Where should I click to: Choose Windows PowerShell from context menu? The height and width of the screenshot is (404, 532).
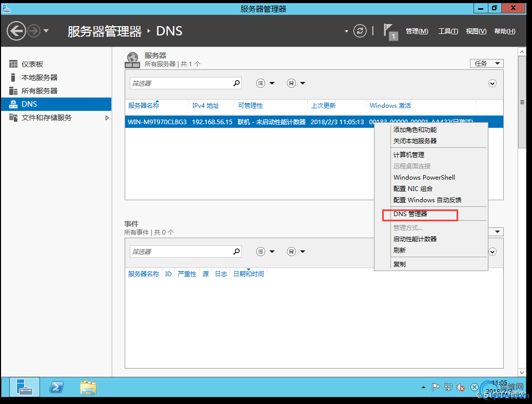pyautogui.click(x=431, y=177)
